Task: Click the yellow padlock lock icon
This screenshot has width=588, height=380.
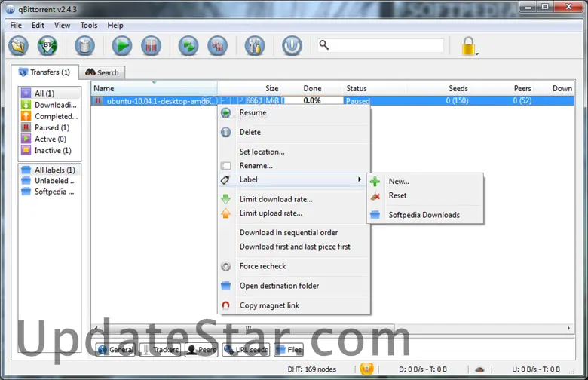Action: 469,46
